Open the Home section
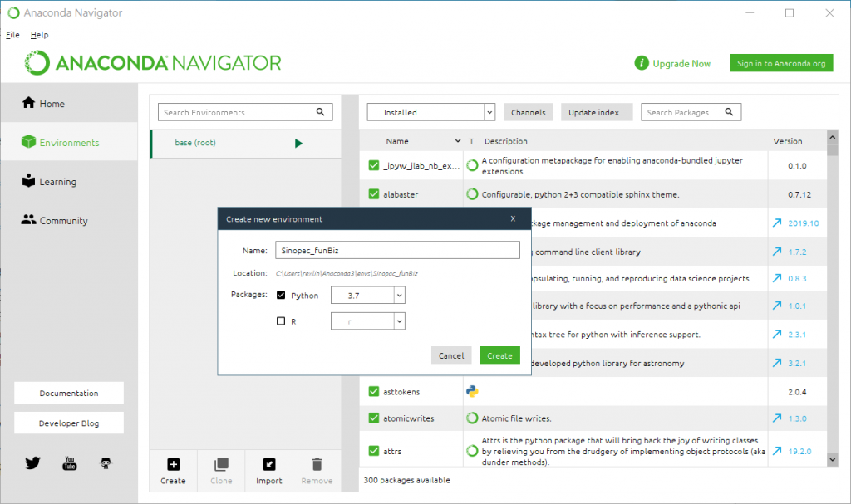This screenshot has width=851, height=504. tap(69, 103)
